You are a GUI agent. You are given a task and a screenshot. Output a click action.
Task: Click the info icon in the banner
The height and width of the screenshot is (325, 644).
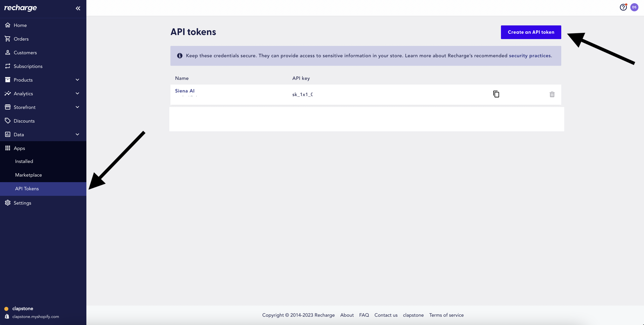(x=180, y=56)
